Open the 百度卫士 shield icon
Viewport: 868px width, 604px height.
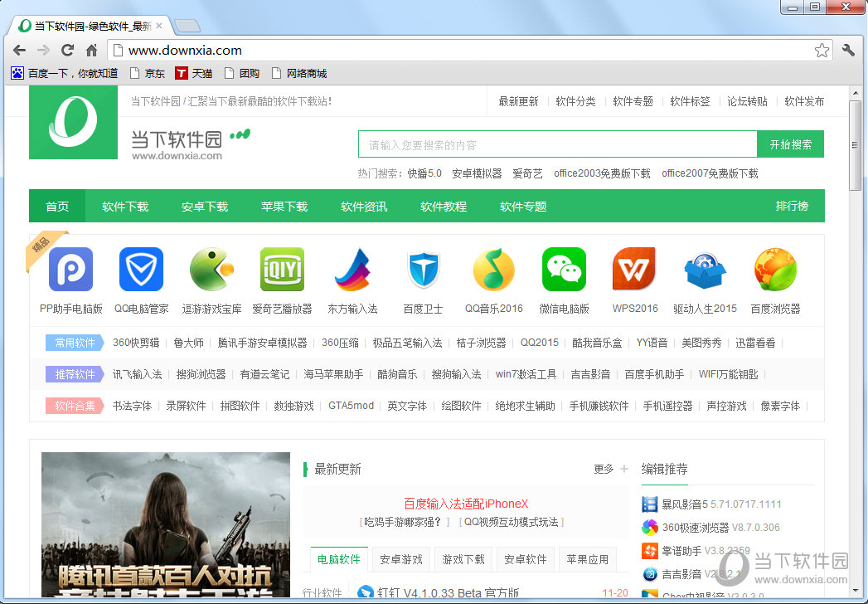pos(423,270)
